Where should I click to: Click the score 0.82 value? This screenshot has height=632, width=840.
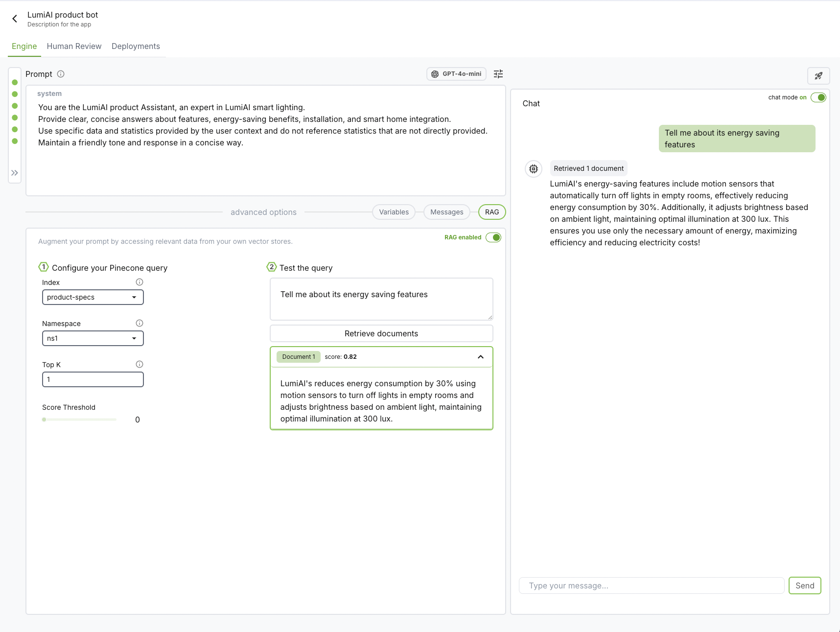(x=350, y=357)
